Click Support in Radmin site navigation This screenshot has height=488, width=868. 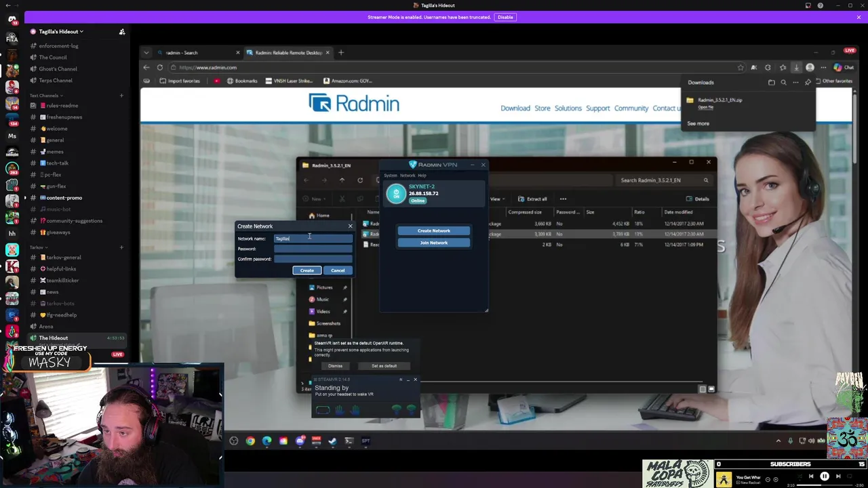pyautogui.click(x=598, y=108)
